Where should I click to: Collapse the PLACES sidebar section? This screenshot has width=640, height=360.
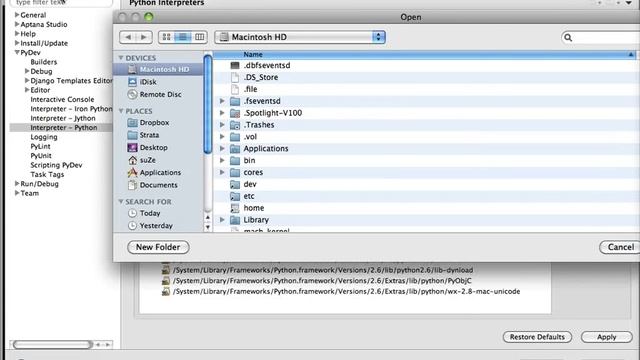click(121, 111)
